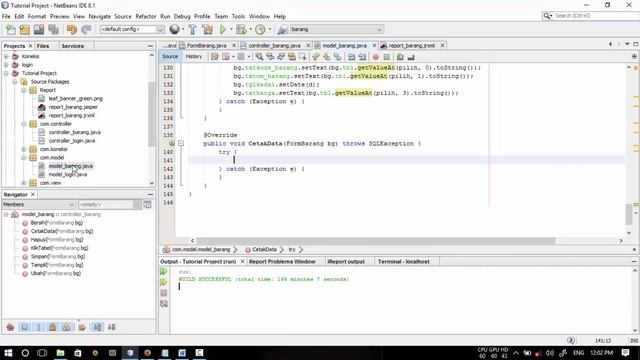Toggle Show Inherited Members in Navigator
The height and width of the screenshot is (360, 640).
(10, 327)
